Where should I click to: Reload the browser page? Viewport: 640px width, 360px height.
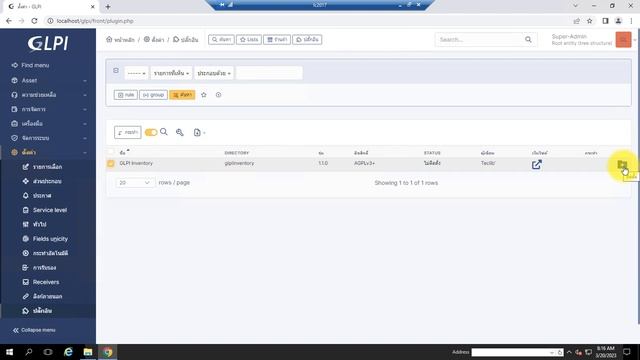pyautogui.click(x=34, y=21)
